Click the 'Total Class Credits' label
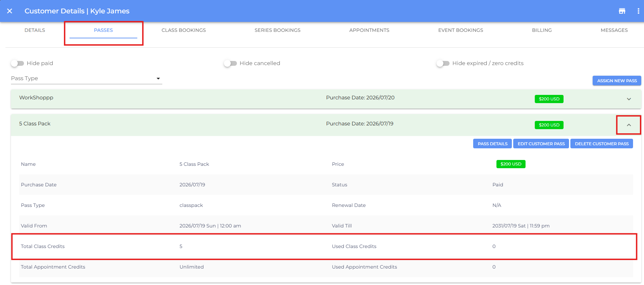The image size is (644, 285). pos(43,246)
